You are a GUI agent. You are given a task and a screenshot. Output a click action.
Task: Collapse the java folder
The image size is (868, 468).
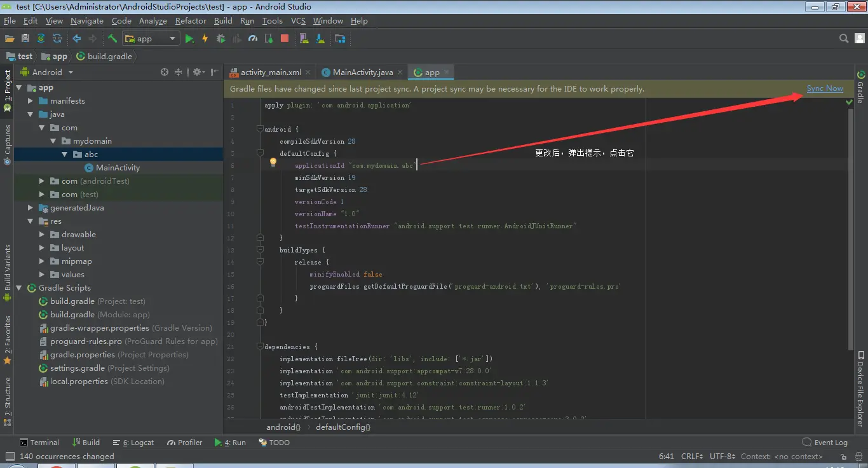(30, 114)
